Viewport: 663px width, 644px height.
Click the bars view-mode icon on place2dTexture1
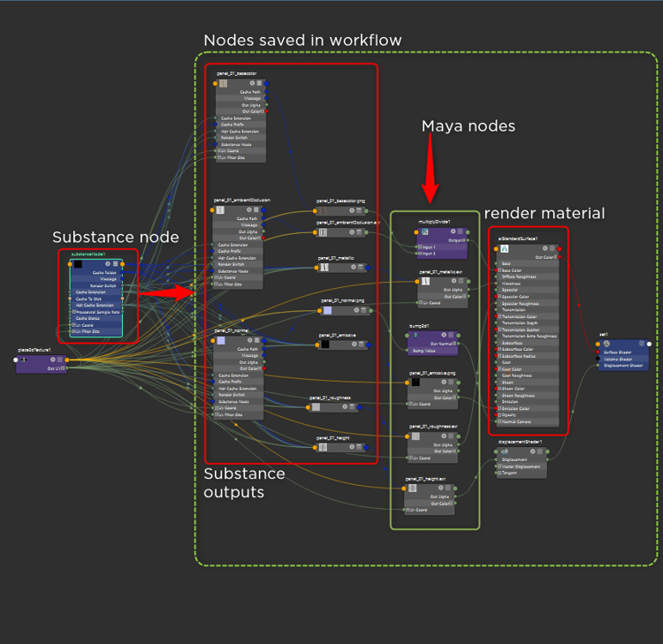pyautogui.click(x=60, y=360)
